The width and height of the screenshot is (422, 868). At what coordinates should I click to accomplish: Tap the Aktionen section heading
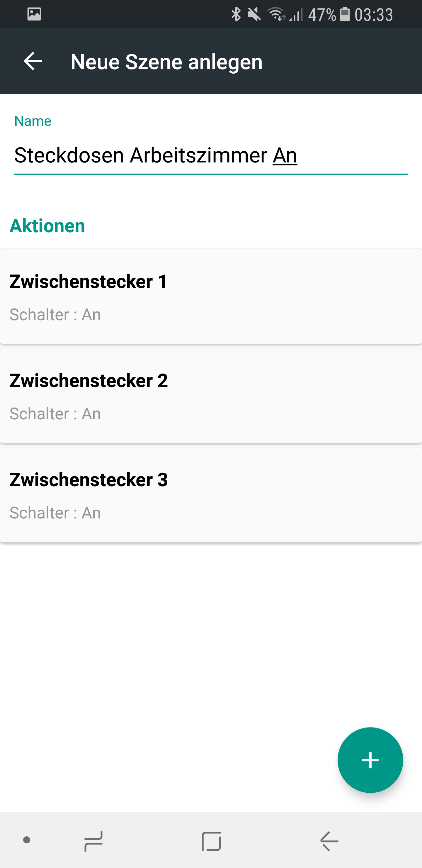point(47,226)
